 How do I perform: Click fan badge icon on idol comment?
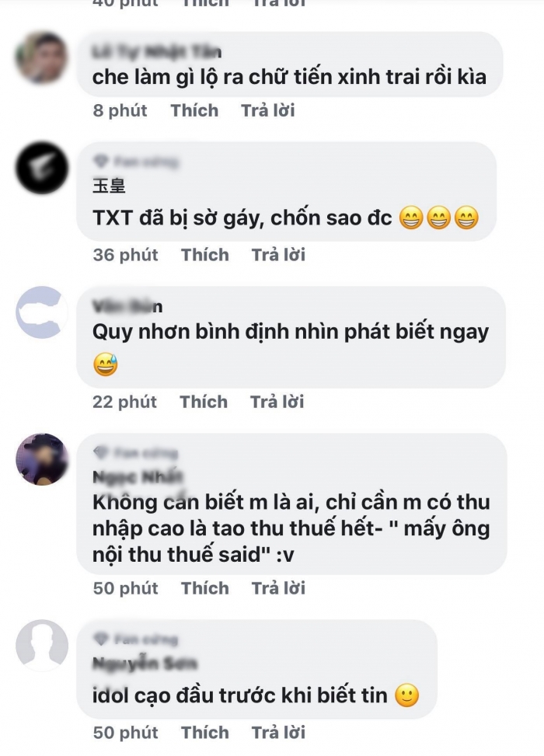point(101,639)
